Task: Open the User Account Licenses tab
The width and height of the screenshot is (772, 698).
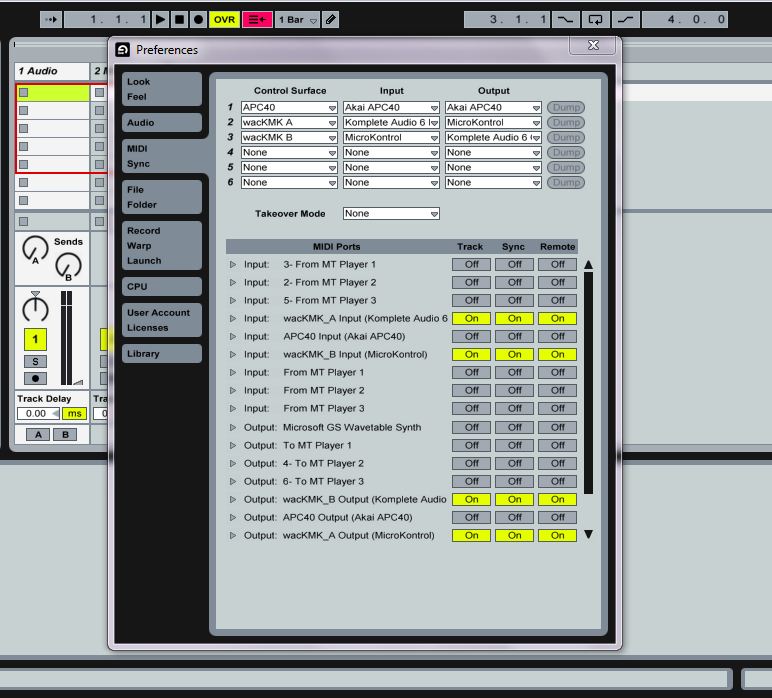Action: coord(161,320)
